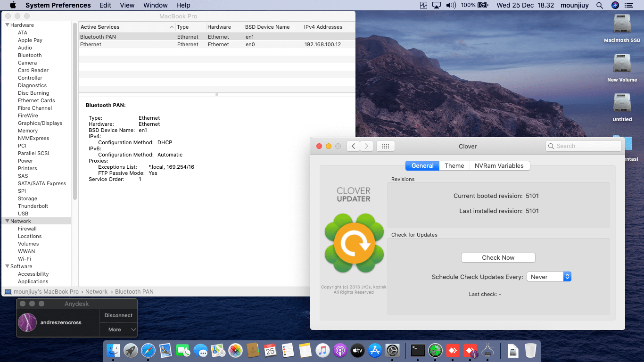
Task: Open the Mail stamp icon in Dock
Action: 165,350
